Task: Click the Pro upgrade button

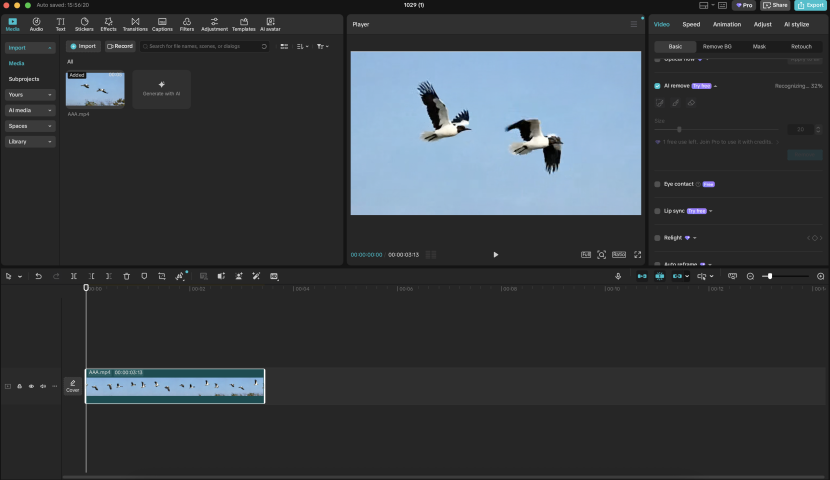Action: (x=744, y=5)
